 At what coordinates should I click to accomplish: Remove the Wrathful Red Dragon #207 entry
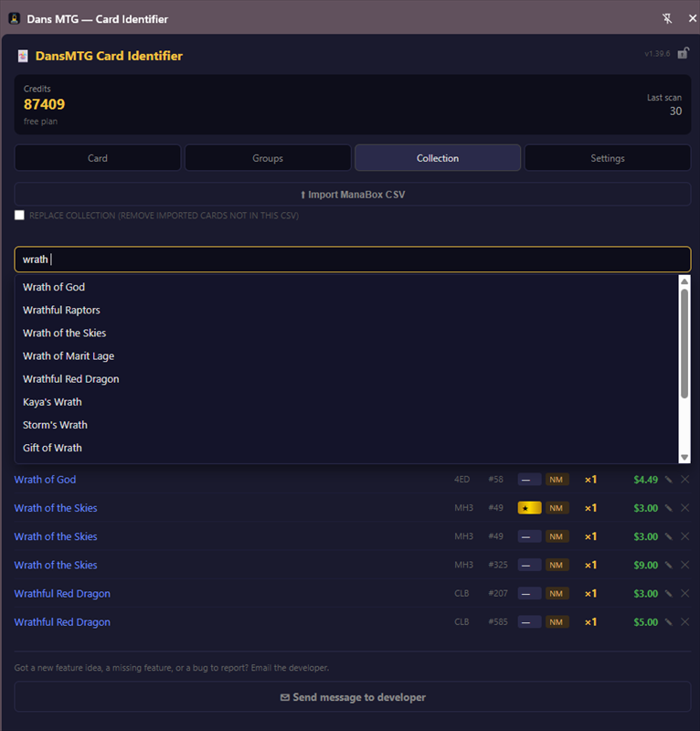point(684,593)
